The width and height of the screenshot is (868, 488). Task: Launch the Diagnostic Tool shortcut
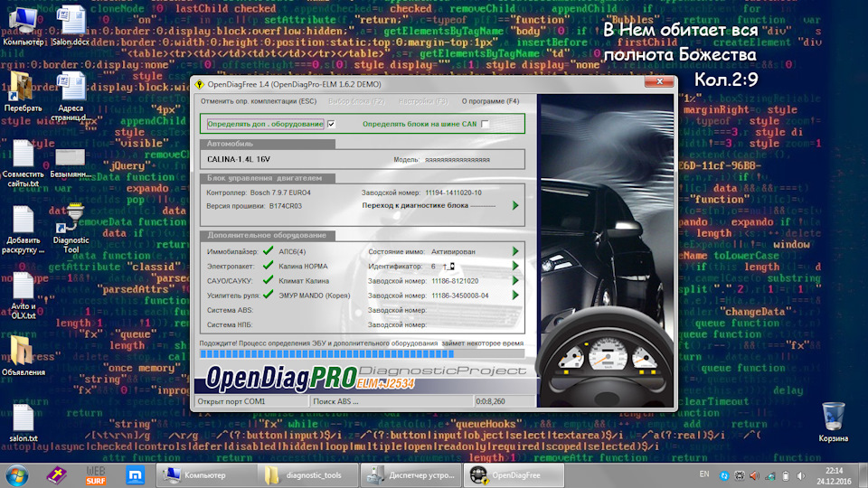click(x=71, y=228)
